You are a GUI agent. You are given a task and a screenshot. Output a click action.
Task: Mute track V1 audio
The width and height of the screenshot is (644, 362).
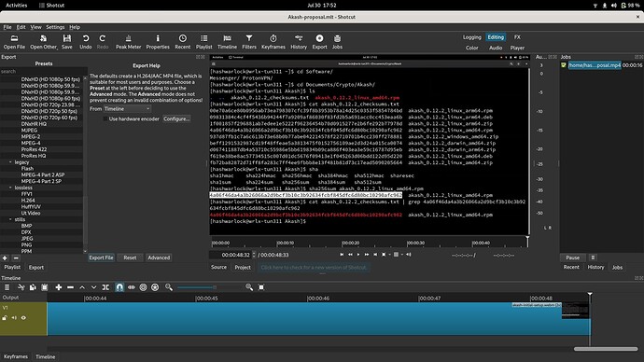point(14,317)
